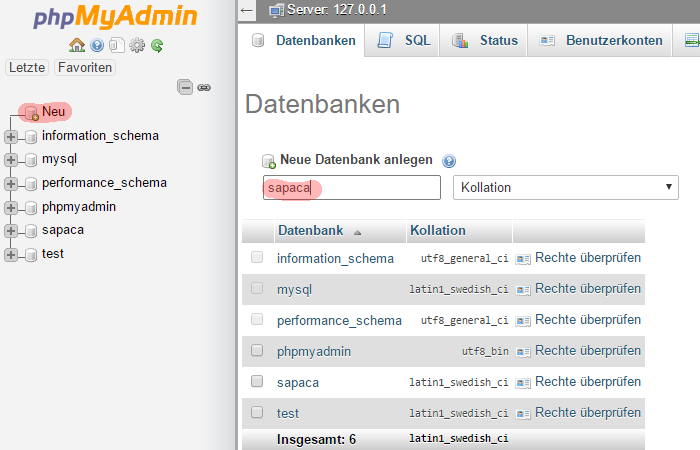Switch to the Status tab
This screenshot has width=700, height=450.
tap(483, 41)
